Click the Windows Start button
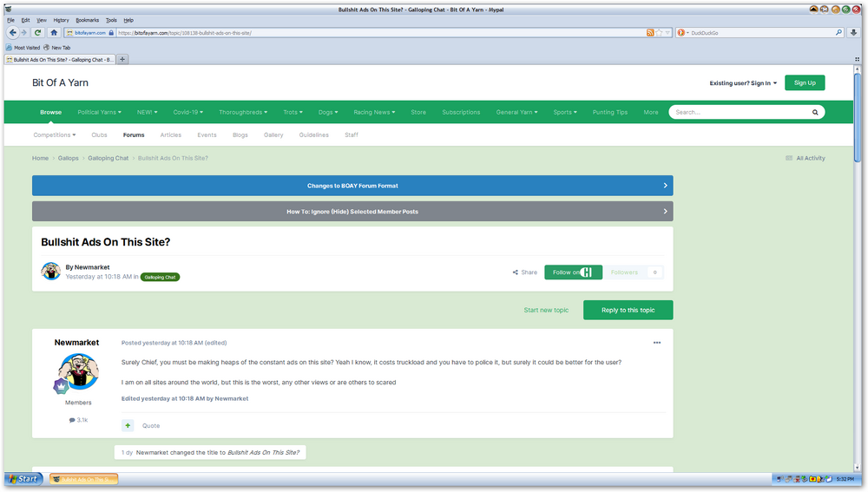Viewport: 868px width, 492px height. click(23, 479)
